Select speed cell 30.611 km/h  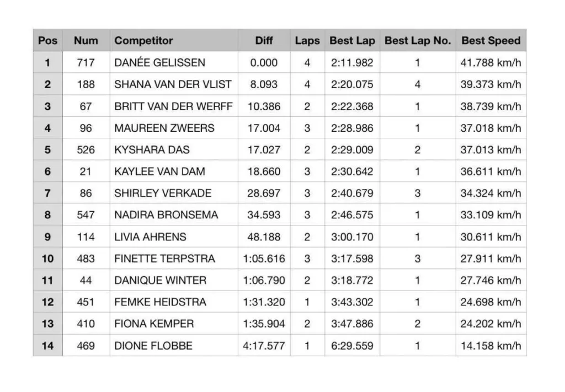491,237
